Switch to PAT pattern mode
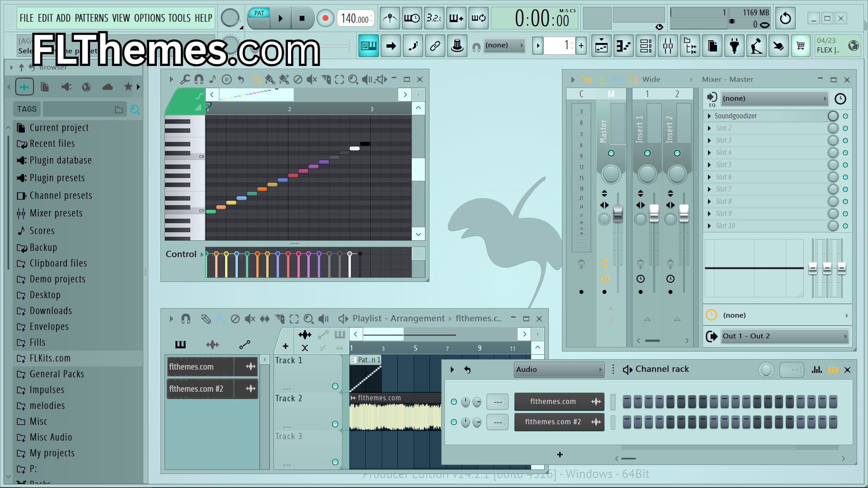Image resolution: width=868 pixels, height=488 pixels. coord(259,13)
